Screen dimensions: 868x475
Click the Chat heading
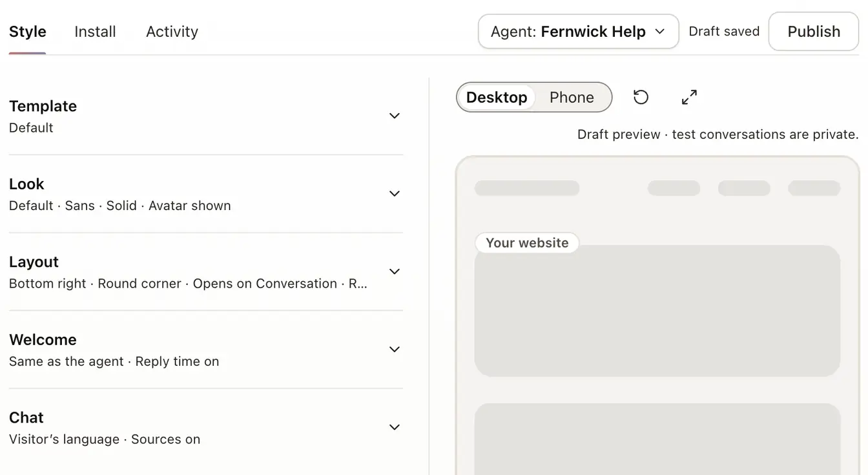[x=26, y=417]
